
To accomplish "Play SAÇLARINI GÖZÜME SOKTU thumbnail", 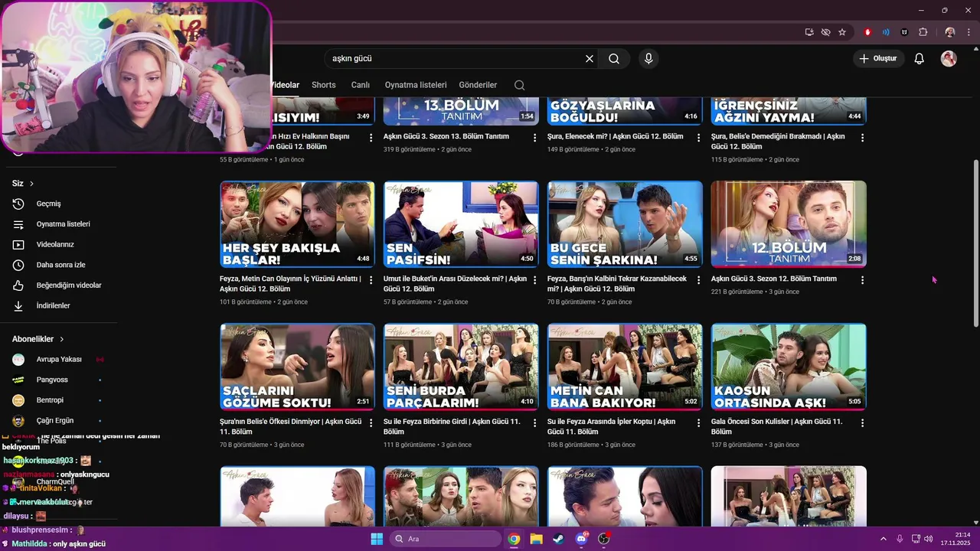I will 297,367.
